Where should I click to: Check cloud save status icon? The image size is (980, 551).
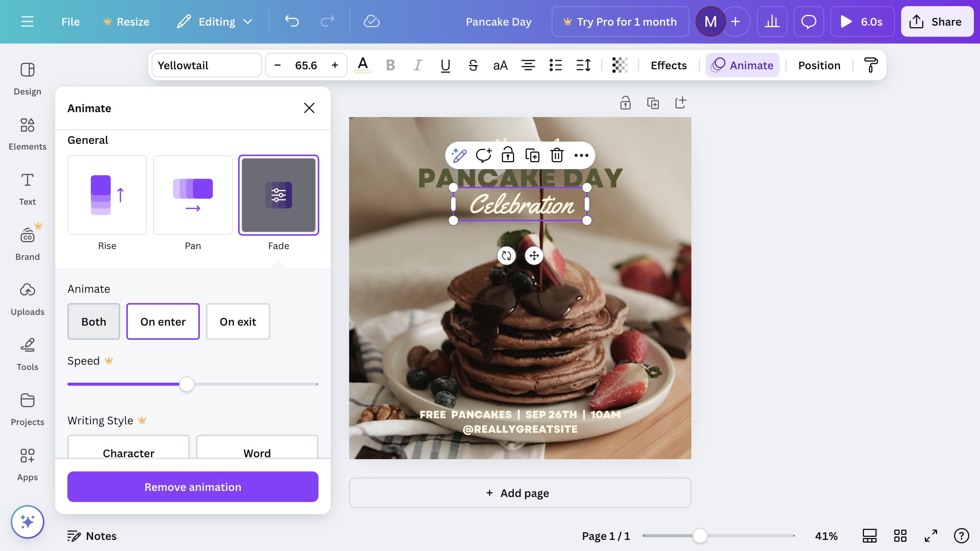[x=371, y=22]
